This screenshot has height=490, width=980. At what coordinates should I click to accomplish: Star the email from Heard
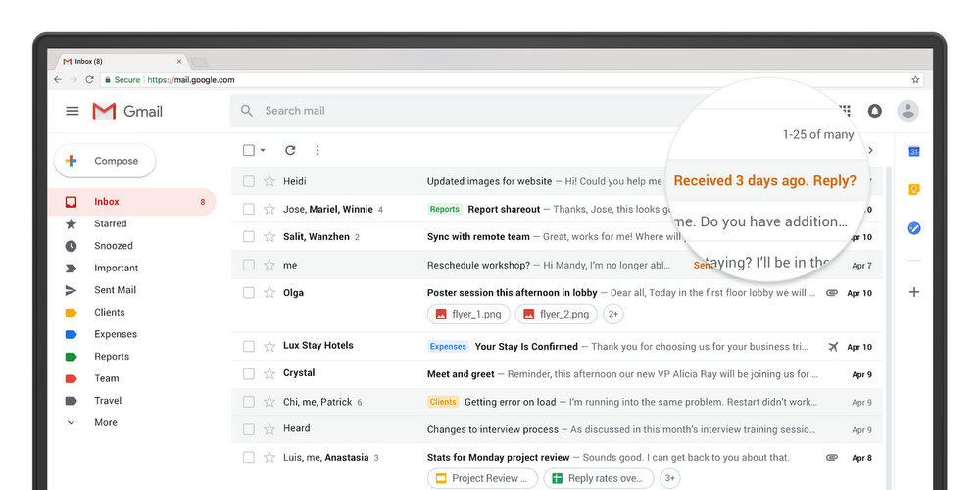tap(269, 429)
